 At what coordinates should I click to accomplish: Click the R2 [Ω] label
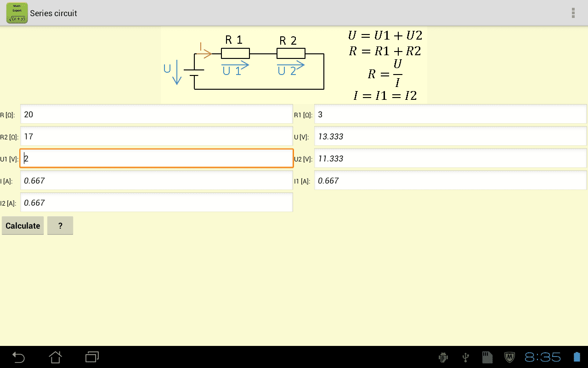(x=9, y=137)
